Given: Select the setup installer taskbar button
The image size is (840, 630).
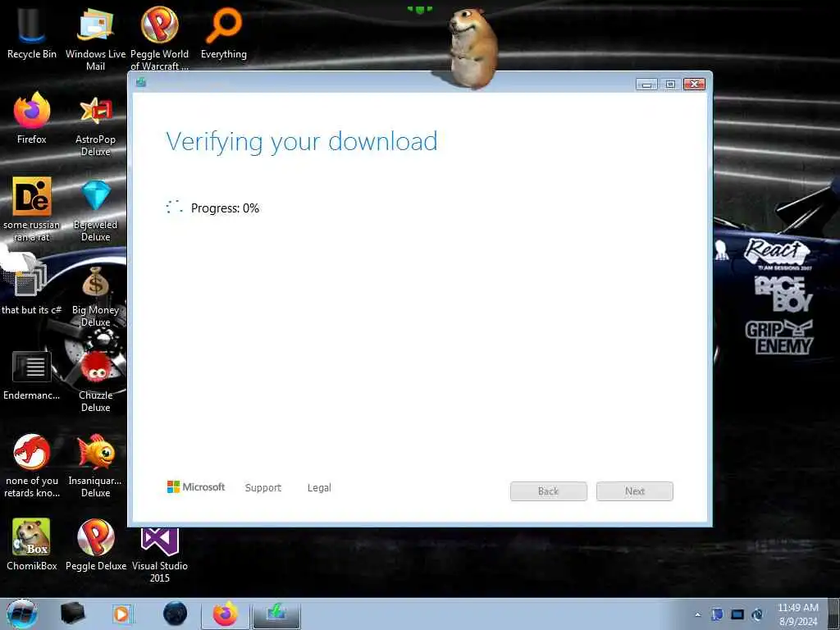Looking at the screenshot, I should 276,614.
